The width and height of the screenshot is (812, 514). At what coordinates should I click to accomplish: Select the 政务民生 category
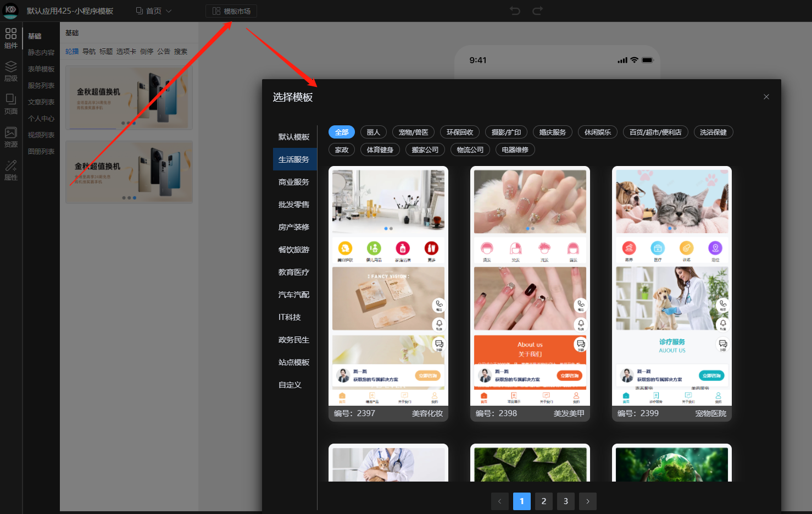294,340
